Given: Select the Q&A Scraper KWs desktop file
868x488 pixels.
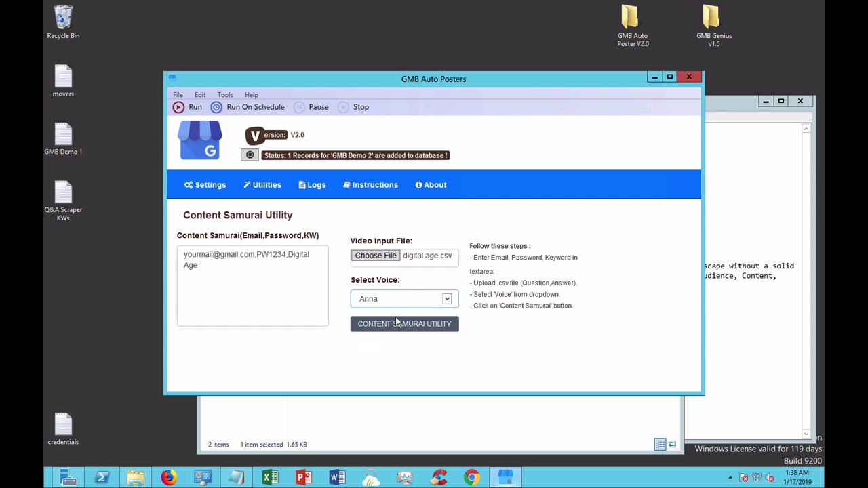Looking at the screenshot, I should point(63,201).
